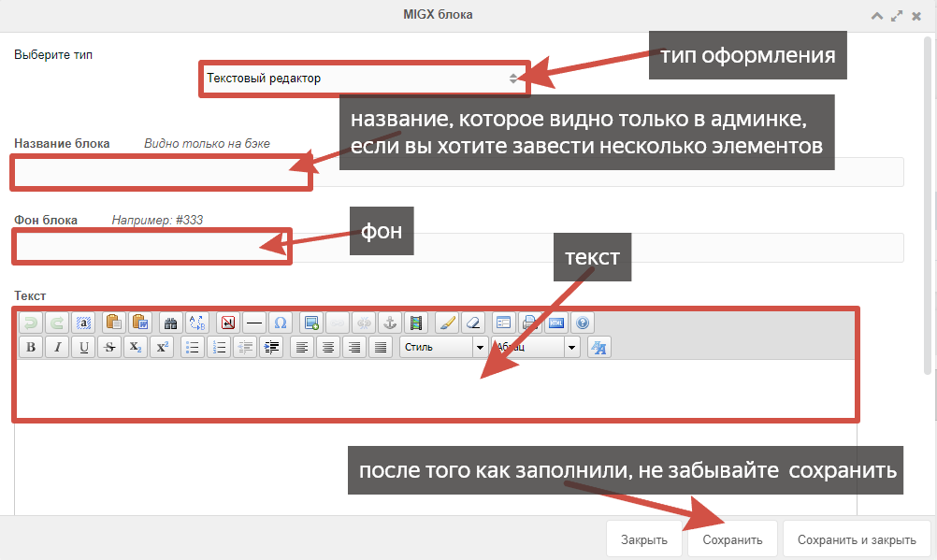Click the Paste as Plain Text icon

[113, 323]
